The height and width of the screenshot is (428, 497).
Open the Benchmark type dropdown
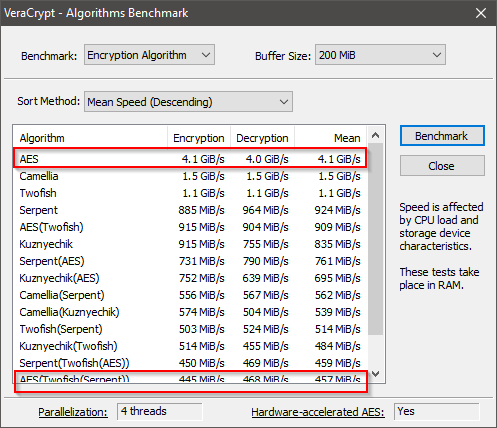149,55
